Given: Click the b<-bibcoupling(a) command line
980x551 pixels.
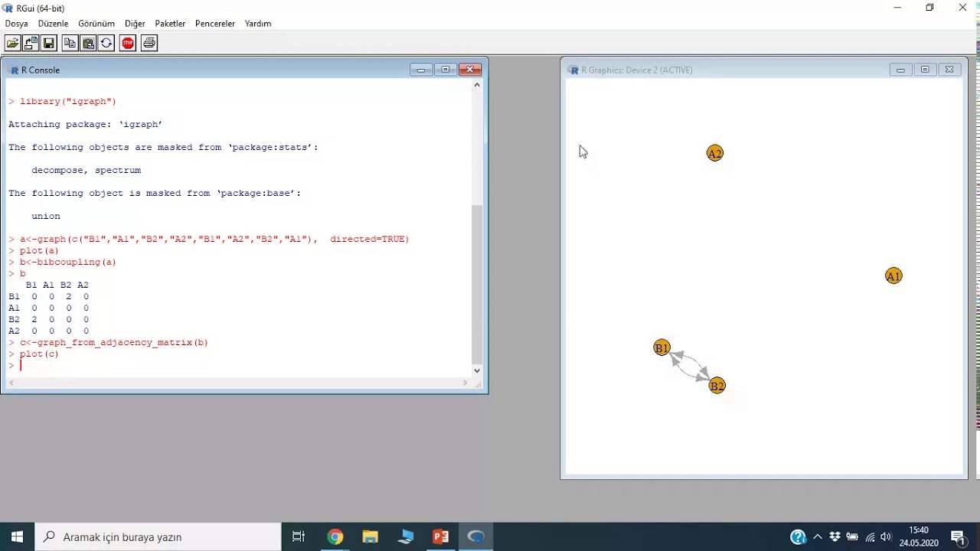Looking at the screenshot, I should pos(63,262).
